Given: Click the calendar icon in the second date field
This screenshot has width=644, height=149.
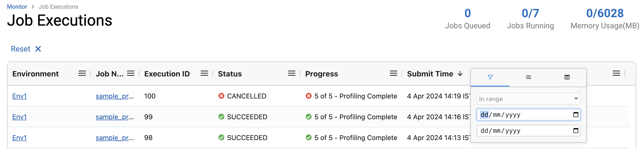Looking at the screenshot, I should pyautogui.click(x=575, y=131).
